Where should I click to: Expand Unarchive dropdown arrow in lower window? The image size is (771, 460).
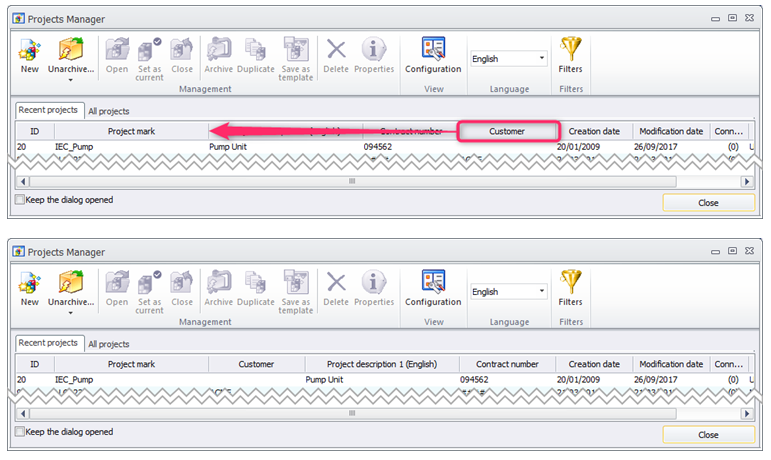click(71, 313)
